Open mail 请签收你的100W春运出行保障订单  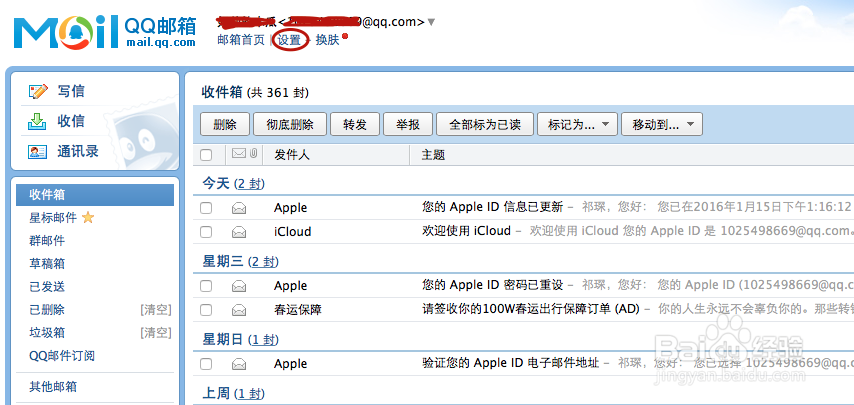[530, 309]
